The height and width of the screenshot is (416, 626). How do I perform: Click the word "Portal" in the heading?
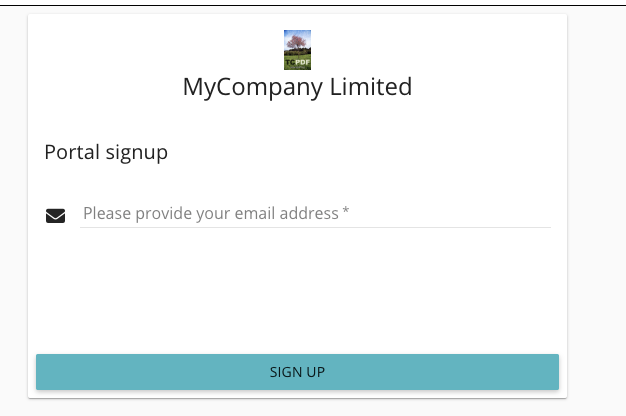[72, 153]
